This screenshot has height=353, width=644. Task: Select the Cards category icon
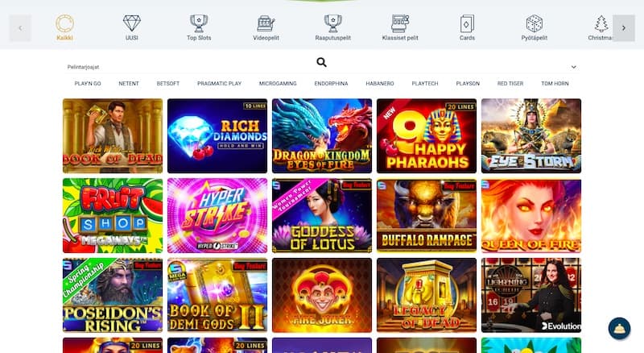467,24
